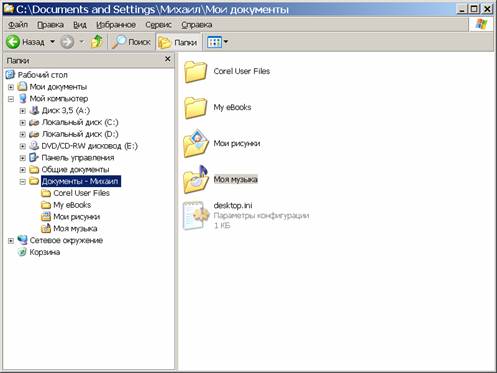Expand the Панель управления node
Viewport: 497px width, 373px height.
(23, 158)
